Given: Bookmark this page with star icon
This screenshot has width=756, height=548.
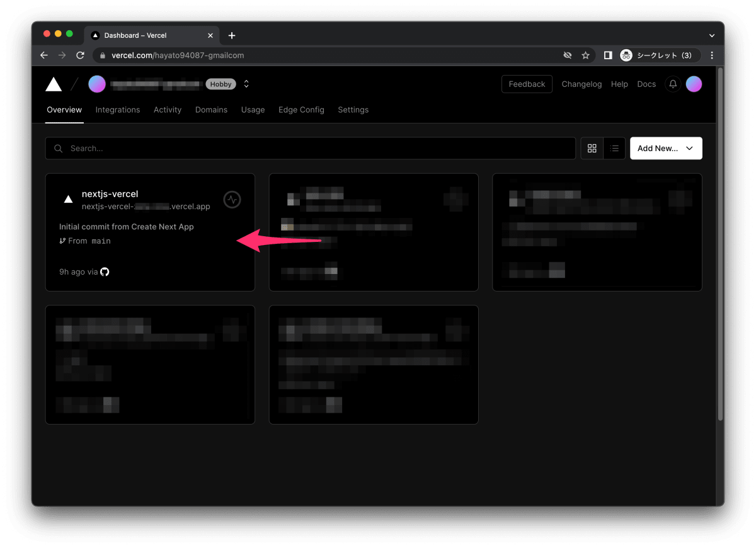Looking at the screenshot, I should [585, 55].
